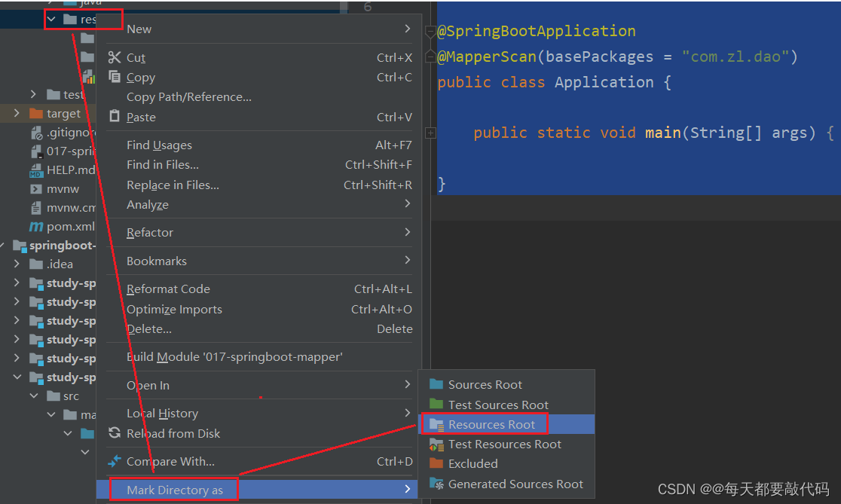Select Reformat Code from the context menu
Image resolution: width=841 pixels, height=504 pixels.
tap(167, 289)
